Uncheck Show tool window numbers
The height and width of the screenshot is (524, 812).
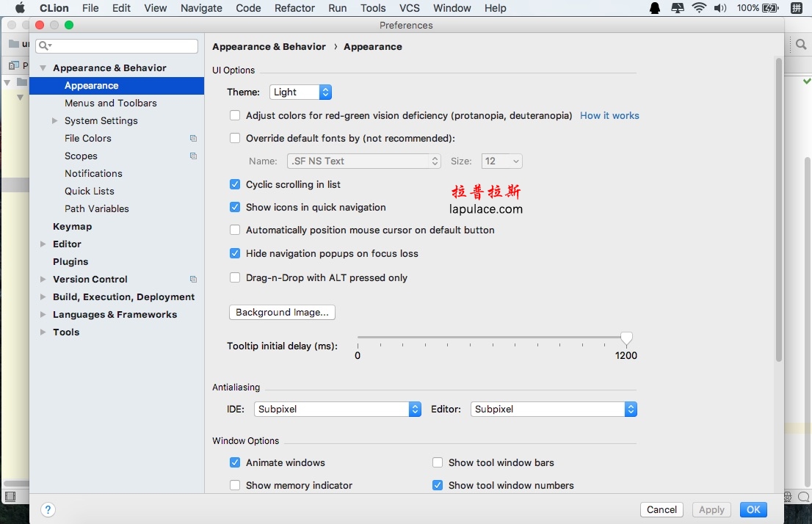tap(438, 485)
